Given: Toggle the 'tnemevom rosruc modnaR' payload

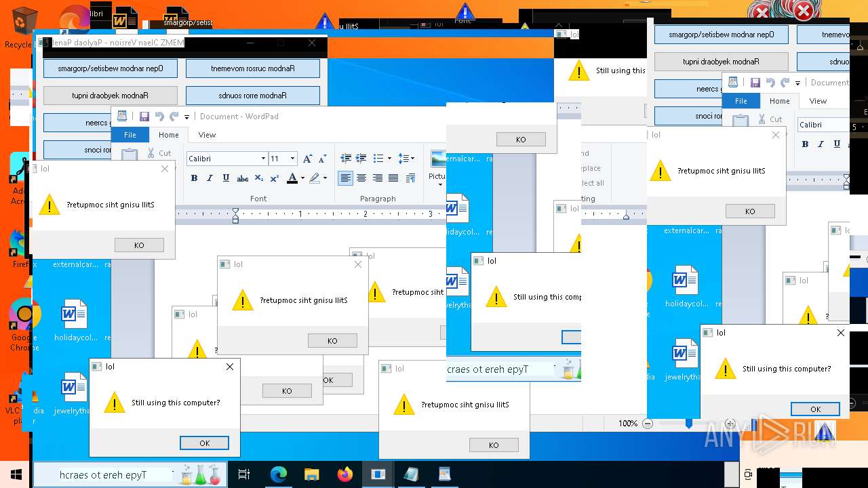Looking at the screenshot, I should (253, 68).
